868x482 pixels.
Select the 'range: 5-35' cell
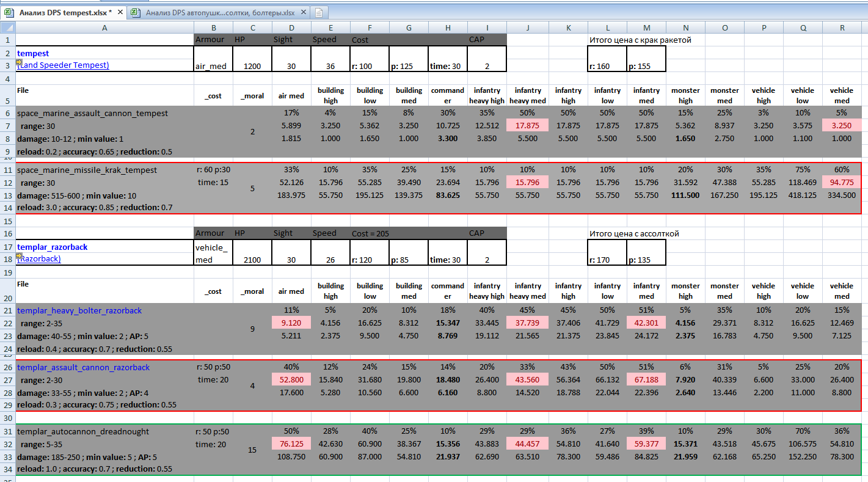tap(104, 444)
